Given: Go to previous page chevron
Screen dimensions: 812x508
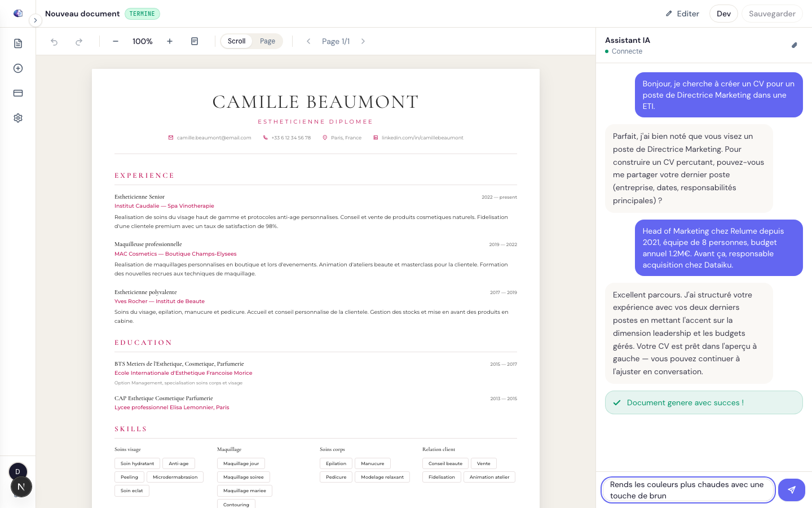Looking at the screenshot, I should (x=308, y=41).
